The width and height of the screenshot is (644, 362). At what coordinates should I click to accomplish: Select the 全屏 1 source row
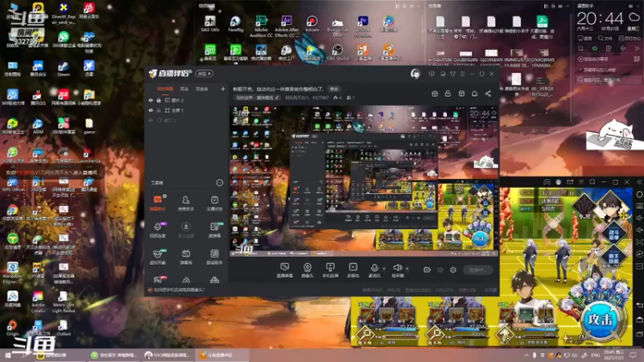pyautogui.click(x=187, y=110)
